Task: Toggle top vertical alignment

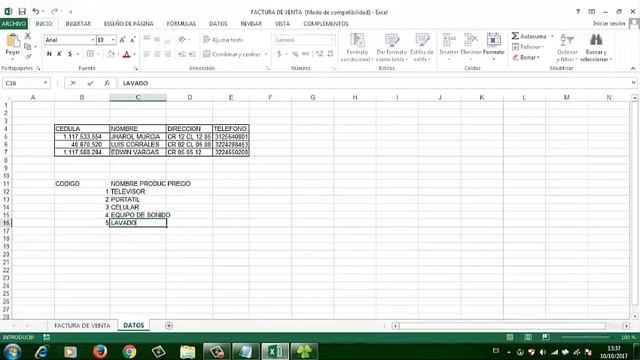Action: point(147,40)
